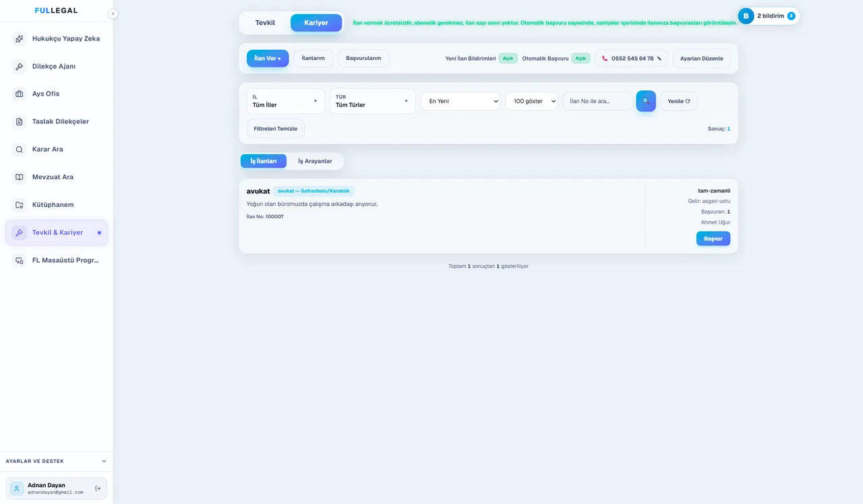Click the Yenile refresh button
This screenshot has height=504, width=863.
[679, 101]
